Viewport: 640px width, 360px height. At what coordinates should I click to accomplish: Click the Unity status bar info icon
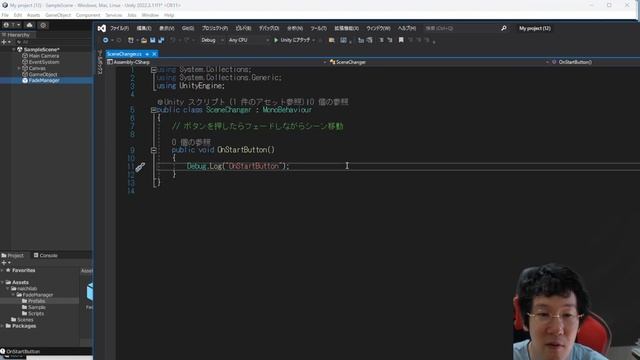point(3,351)
